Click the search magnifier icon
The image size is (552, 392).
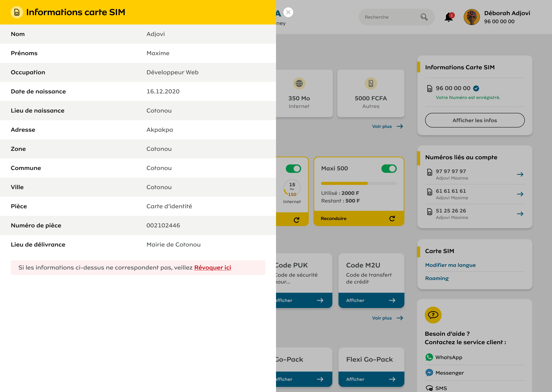pyautogui.click(x=424, y=17)
